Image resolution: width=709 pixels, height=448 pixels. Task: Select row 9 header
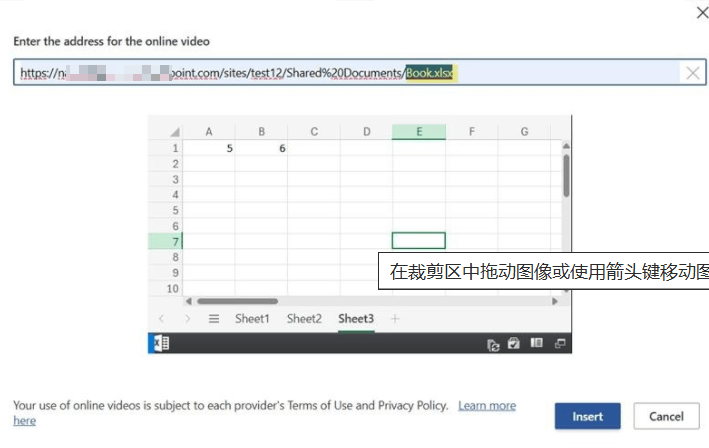tap(165, 273)
